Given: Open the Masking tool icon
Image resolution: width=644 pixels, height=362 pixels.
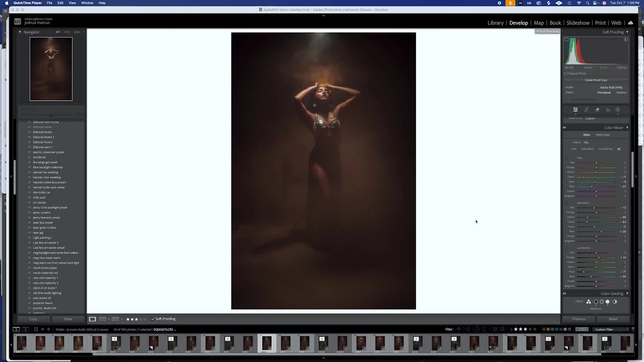Looking at the screenshot, I should [x=618, y=110].
